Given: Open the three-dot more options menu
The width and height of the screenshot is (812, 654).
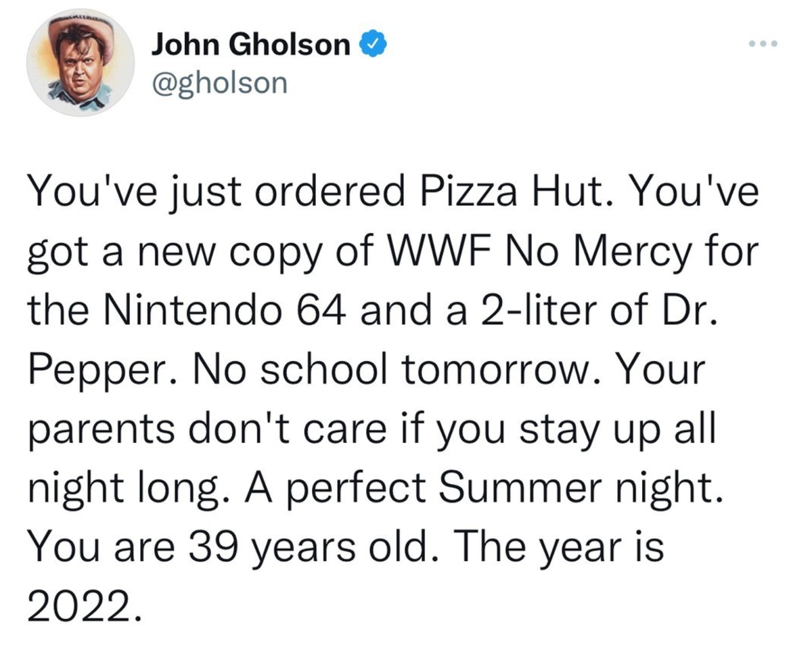Looking at the screenshot, I should click(x=765, y=45).
